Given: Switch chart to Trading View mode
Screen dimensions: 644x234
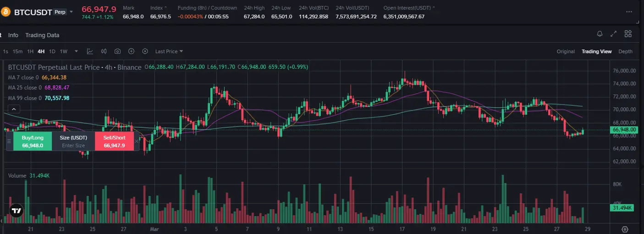Looking at the screenshot, I should [597, 51].
